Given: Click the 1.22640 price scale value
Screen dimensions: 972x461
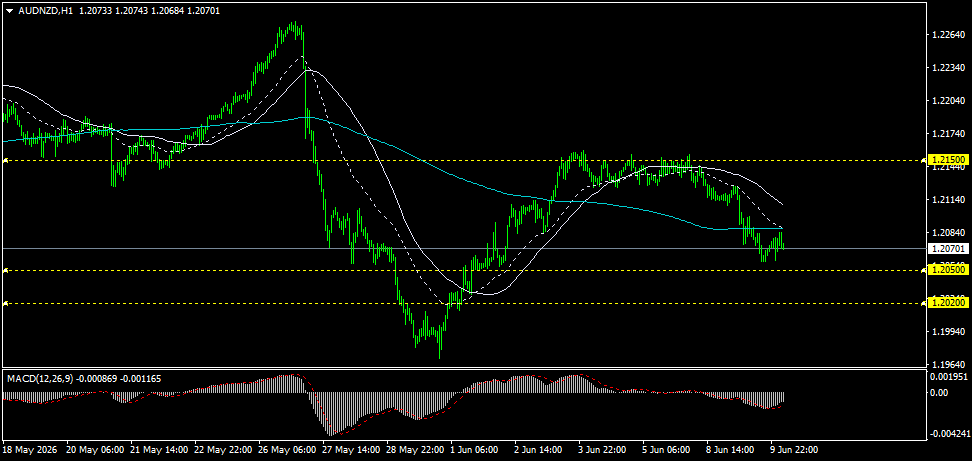Looking at the screenshot, I should click(x=948, y=34).
